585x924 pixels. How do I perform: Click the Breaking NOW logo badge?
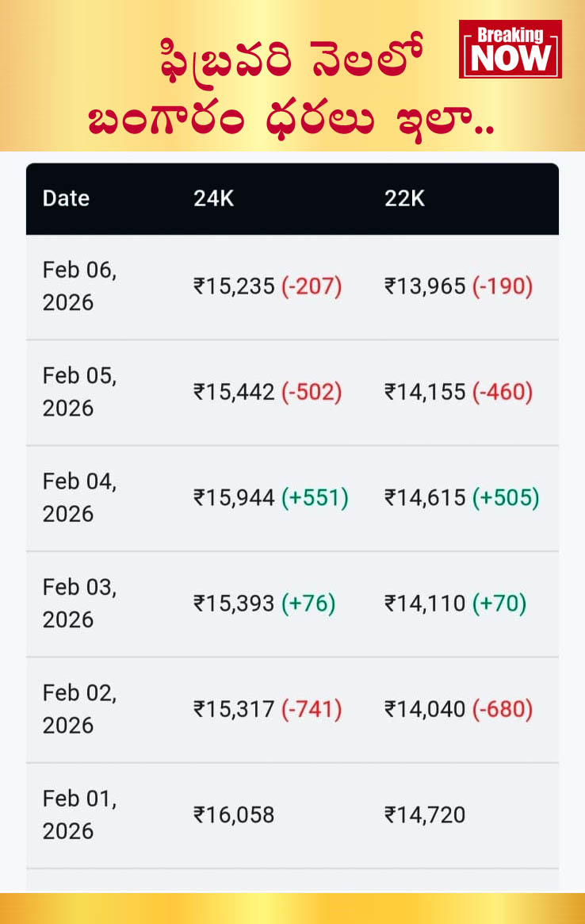tap(510, 49)
